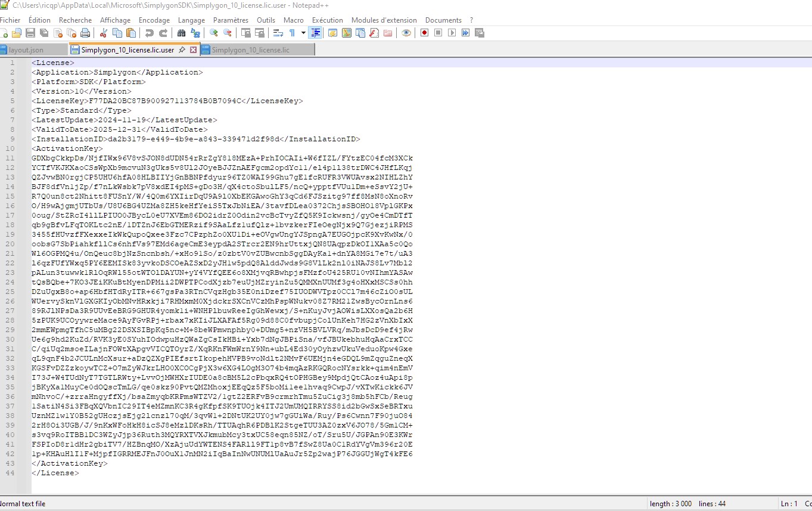Open the Exécution menu

pyautogui.click(x=327, y=20)
